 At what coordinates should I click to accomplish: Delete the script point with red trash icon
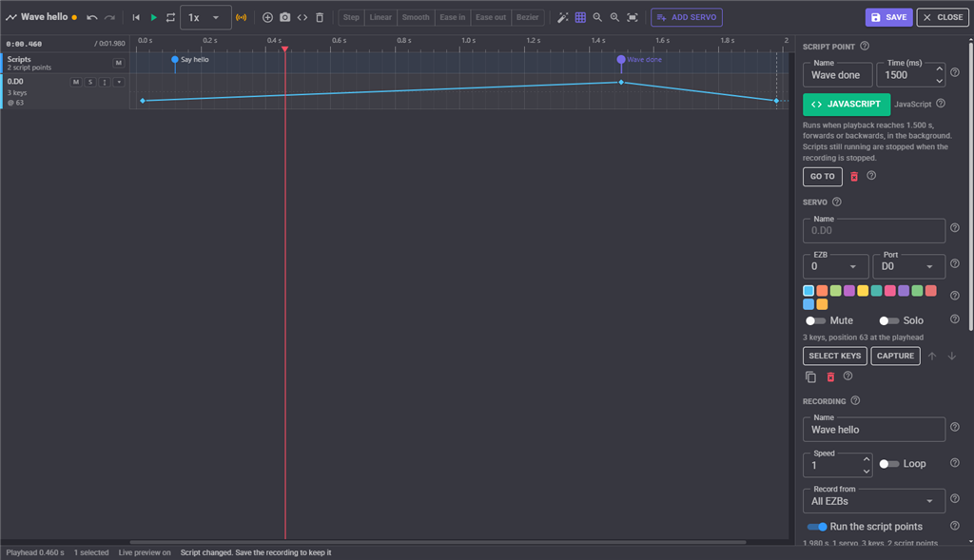[854, 176]
